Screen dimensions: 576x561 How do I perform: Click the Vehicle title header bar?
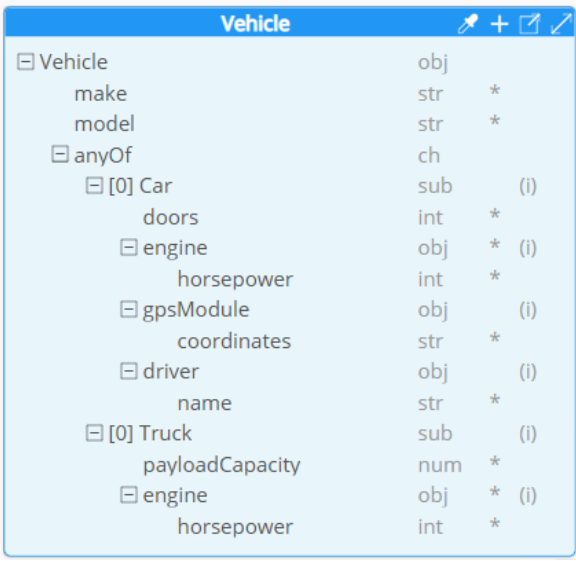tap(289, 23)
